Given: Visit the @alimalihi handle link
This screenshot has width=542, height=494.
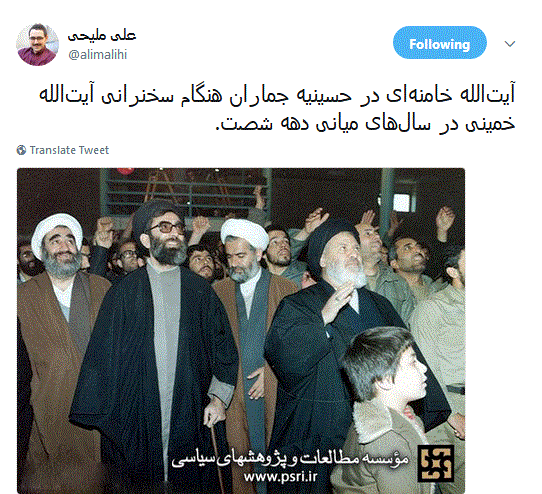Looking at the screenshot, I should [98, 55].
